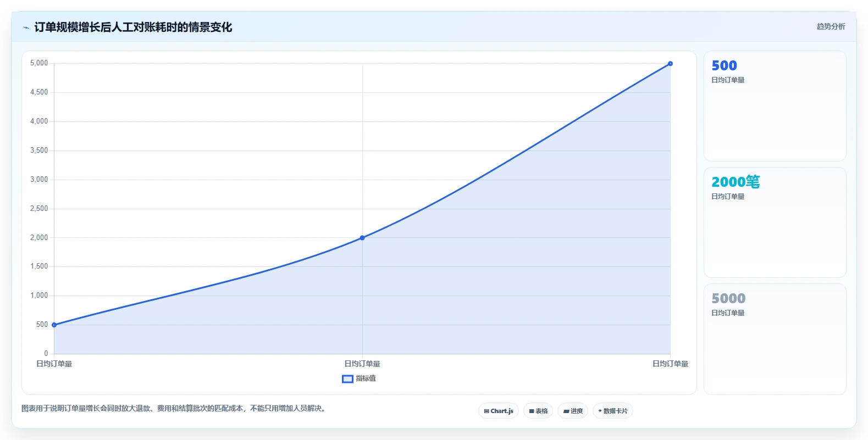This screenshot has height=440, width=868.
Task: Click the gray 5000 card value
Action: [x=728, y=298]
